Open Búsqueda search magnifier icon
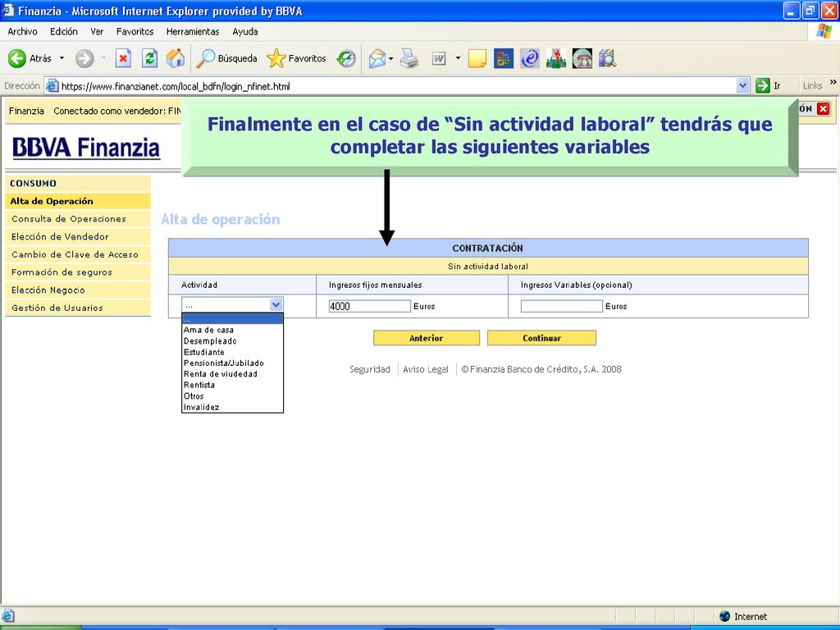Image resolution: width=840 pixels, height=630 pixels. coord(206,58)
